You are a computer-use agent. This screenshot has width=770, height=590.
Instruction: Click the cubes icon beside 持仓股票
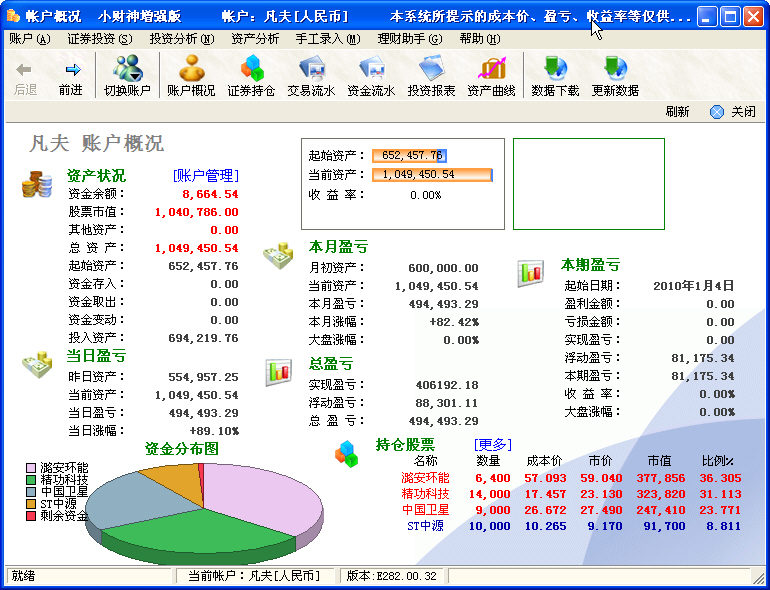point(346,453)
